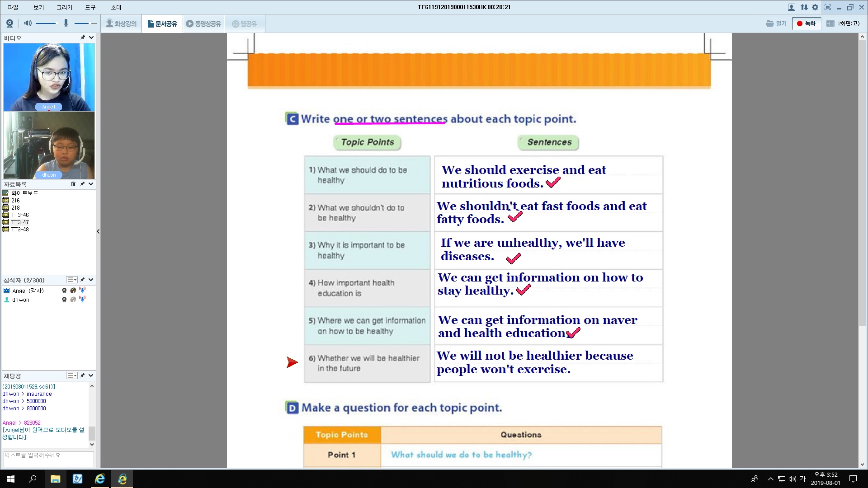Image resolution: width=868 pixels, height=488 pixels.
Task: Open the 참석자 list options dropdown
Action: [72, 280]
